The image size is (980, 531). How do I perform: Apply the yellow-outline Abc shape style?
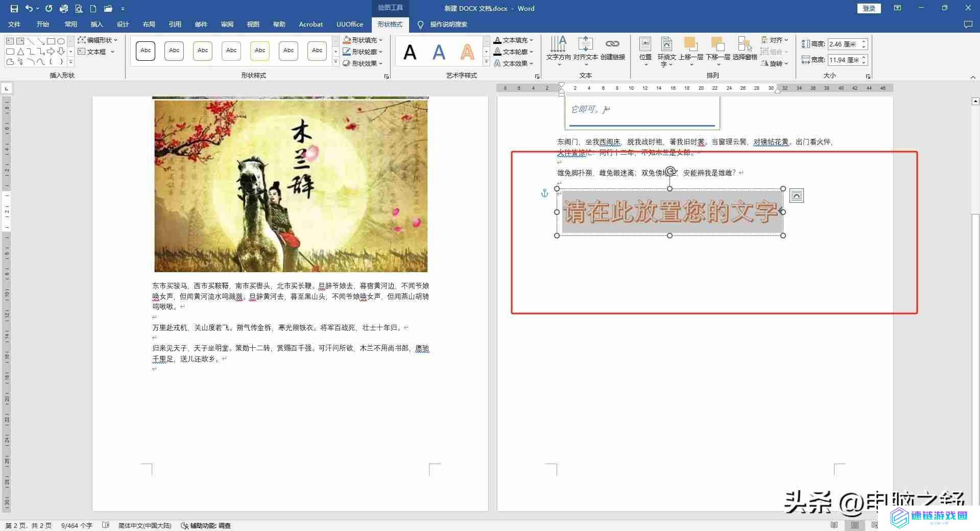(x=260, y=51)
